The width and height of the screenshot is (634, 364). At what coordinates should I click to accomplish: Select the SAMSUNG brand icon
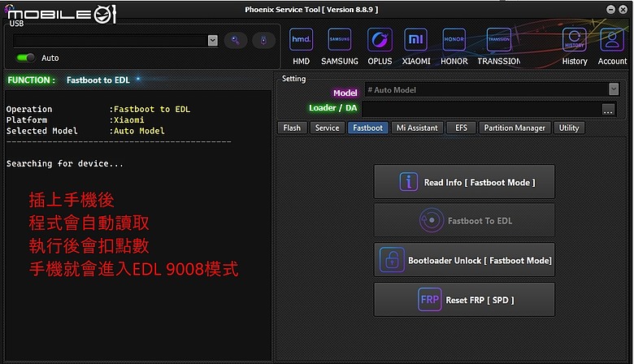[x=339, y=40]
